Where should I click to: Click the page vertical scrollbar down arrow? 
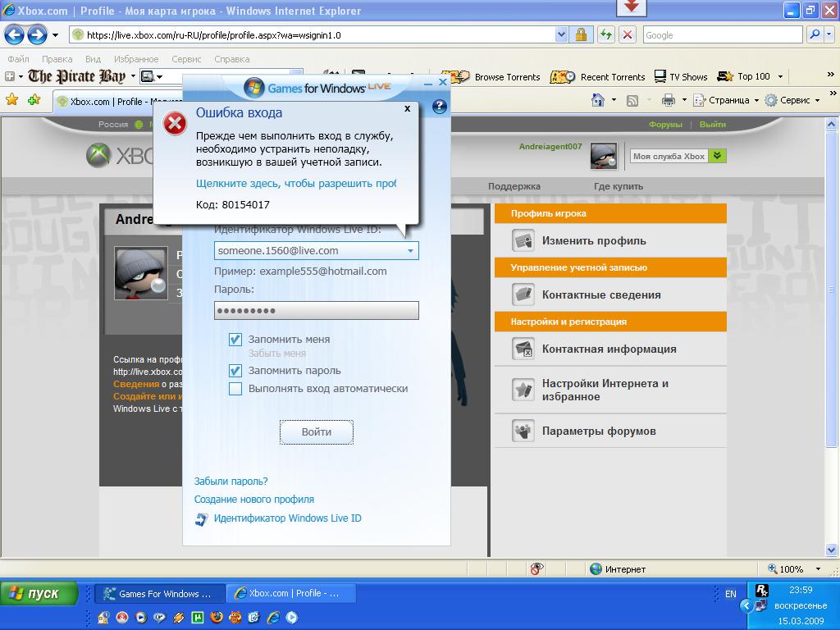pos(832,550)
